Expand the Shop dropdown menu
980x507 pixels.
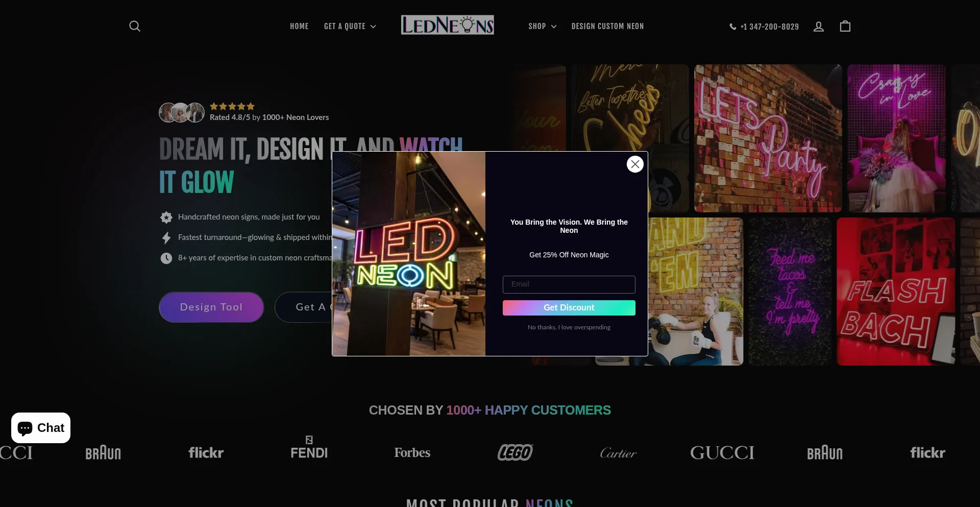coord(543,27)
